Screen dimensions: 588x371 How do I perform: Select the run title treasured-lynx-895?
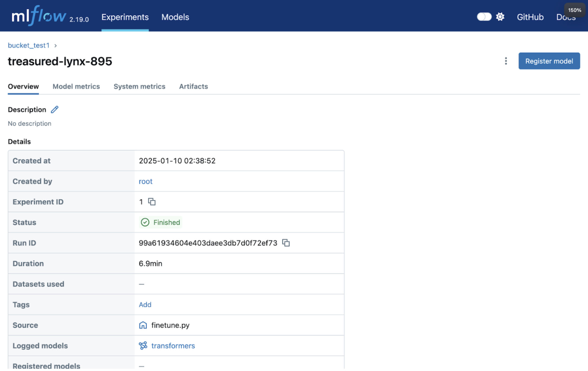60,61
